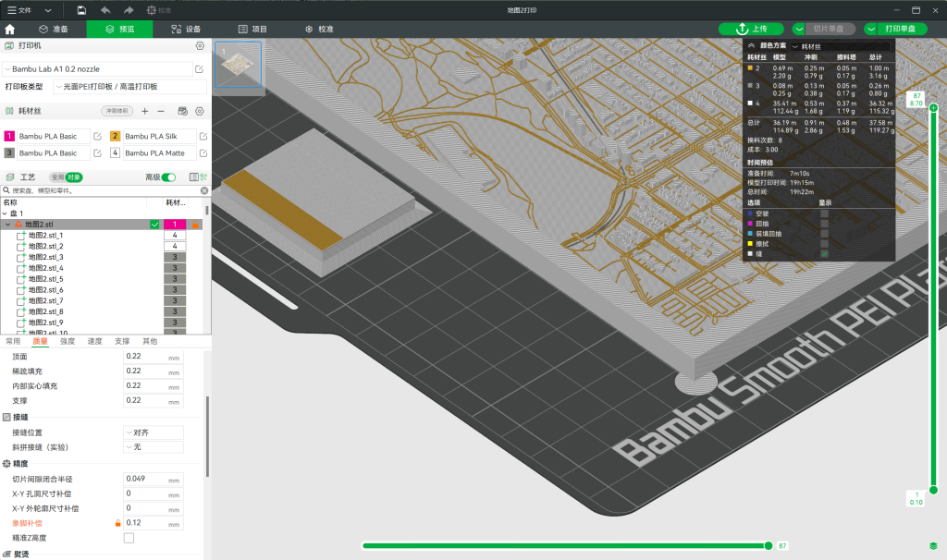Open the 强度 strength settings tab
The height and width of the screenshot is (560, 947).
tap(68, 341)
